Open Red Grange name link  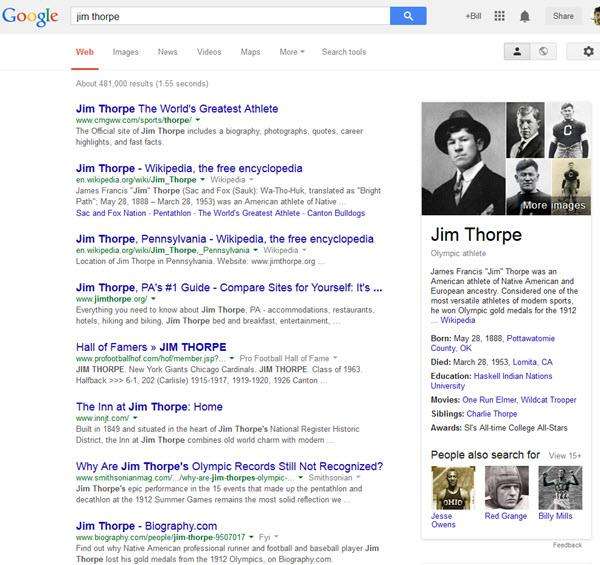point(505,516)
